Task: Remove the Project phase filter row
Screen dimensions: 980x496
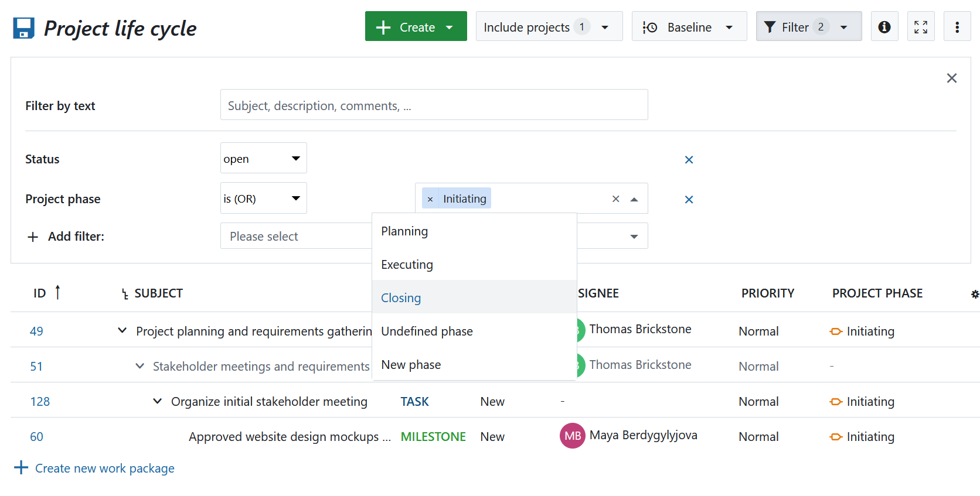Action: click(x=689, y=200)
